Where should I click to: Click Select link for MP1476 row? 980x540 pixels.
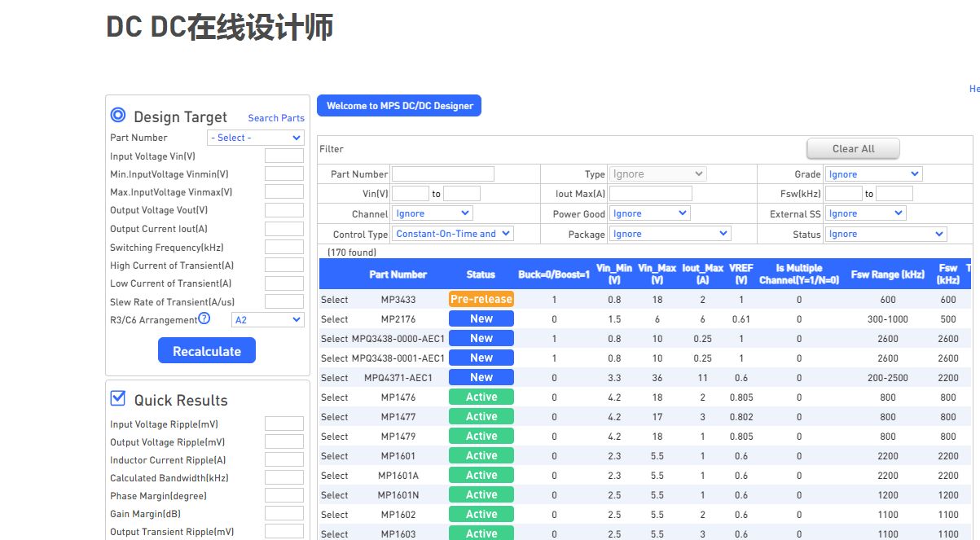334,397
